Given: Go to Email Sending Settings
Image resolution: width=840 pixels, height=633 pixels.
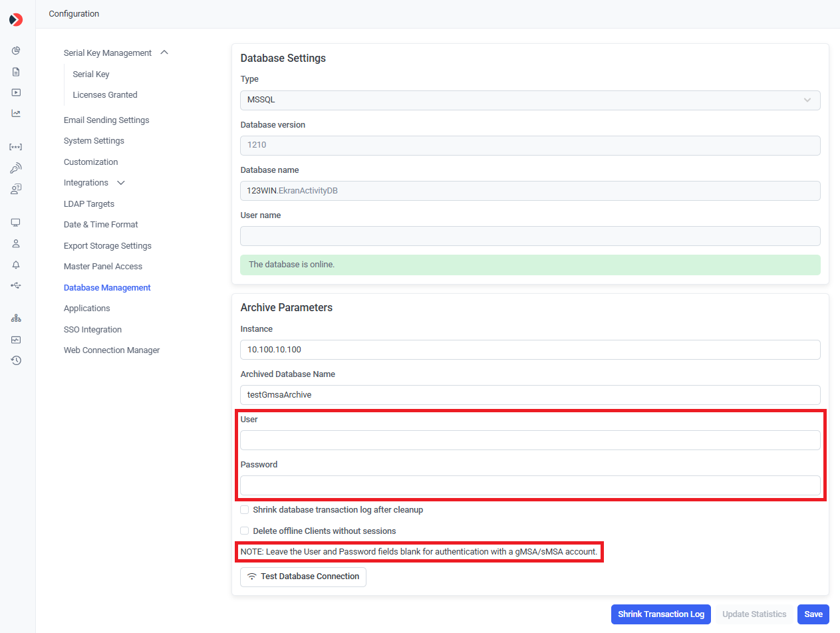Looking at the screenshot, I should click(106, 120).
